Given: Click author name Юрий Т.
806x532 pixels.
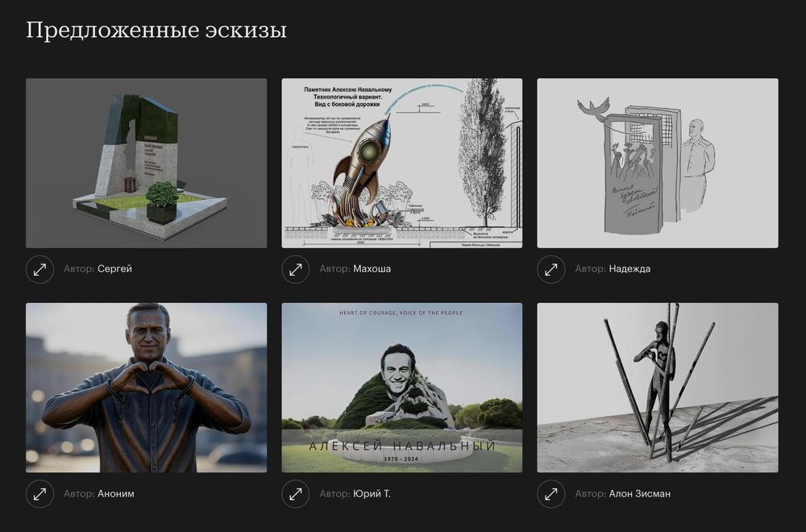Looking at the screenshot, I should click(372, 493).
